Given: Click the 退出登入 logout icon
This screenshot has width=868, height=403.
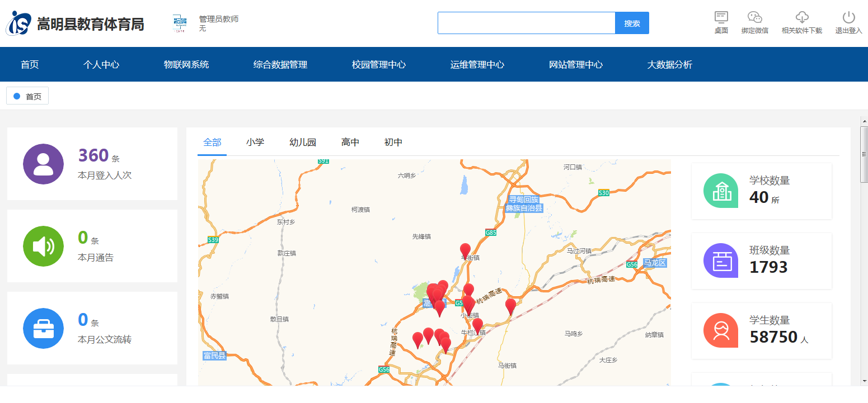Looking at the screenshot, I should tap(848, 21).
